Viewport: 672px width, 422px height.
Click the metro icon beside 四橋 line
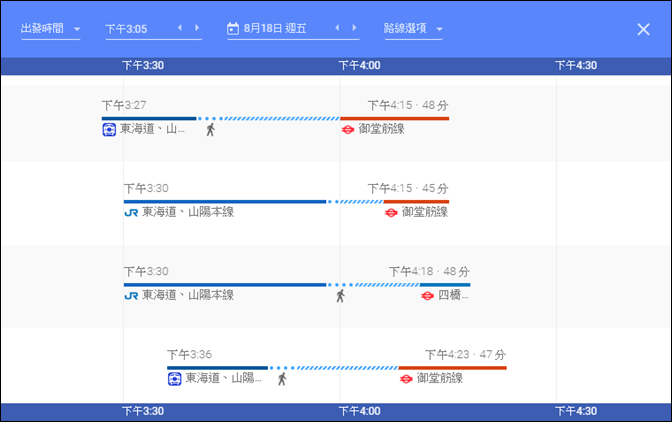(x=427, y=296)
